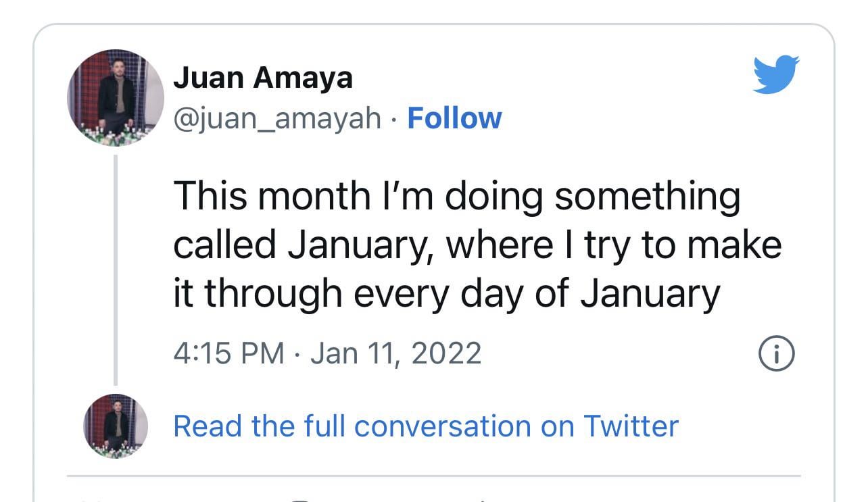Read the full conversation on Twitter
The width and height of the screenshot is (868, 502).
point(425,426)
